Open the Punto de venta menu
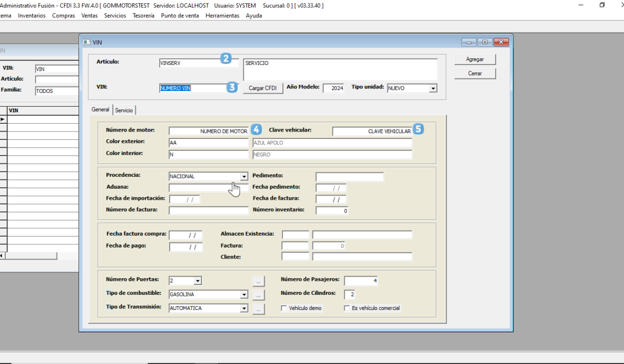The image size is (624, 364). pos(180,16)
